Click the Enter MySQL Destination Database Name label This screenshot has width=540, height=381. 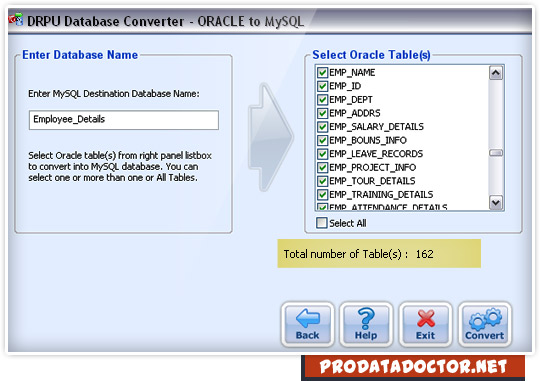click(x=114, y=94)
